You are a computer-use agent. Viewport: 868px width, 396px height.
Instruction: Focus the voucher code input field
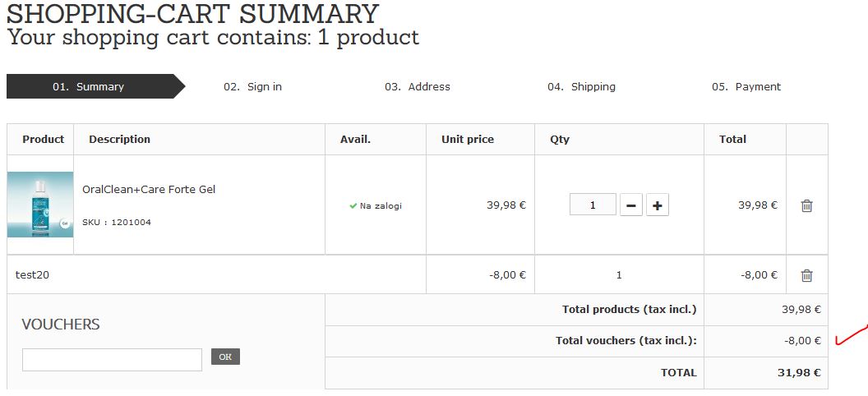tap(112, 360)
